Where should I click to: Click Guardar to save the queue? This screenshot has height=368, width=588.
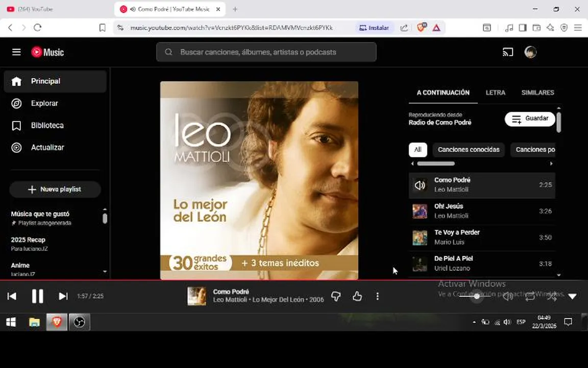pyautogui.click(x=530, y=119)
